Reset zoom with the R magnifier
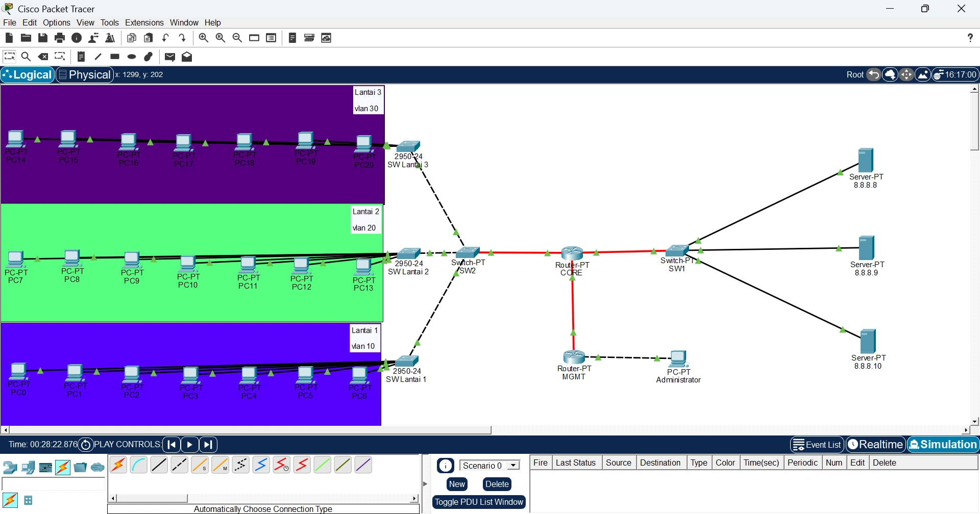The height and width of the screenshot is (514, 980). (220, 38)
